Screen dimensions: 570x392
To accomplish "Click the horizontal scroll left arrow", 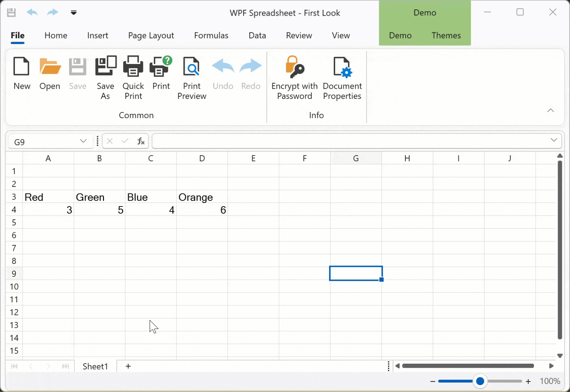I will pyautogui.click(x=397, y=366).
